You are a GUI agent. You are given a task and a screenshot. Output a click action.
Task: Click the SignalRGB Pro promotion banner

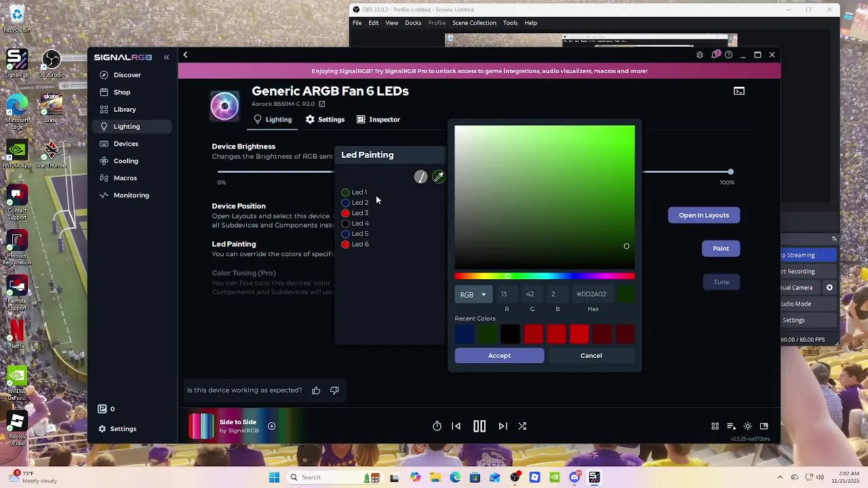[479, 71]
